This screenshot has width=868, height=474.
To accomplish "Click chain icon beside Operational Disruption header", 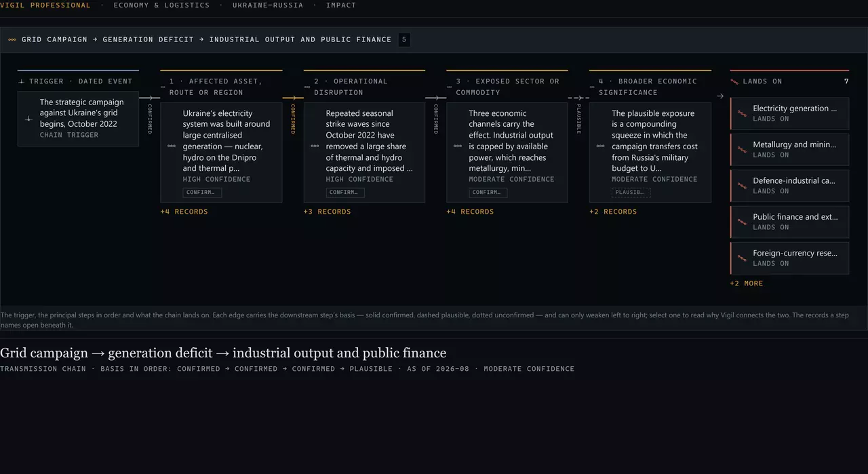I will coord(307,87).
